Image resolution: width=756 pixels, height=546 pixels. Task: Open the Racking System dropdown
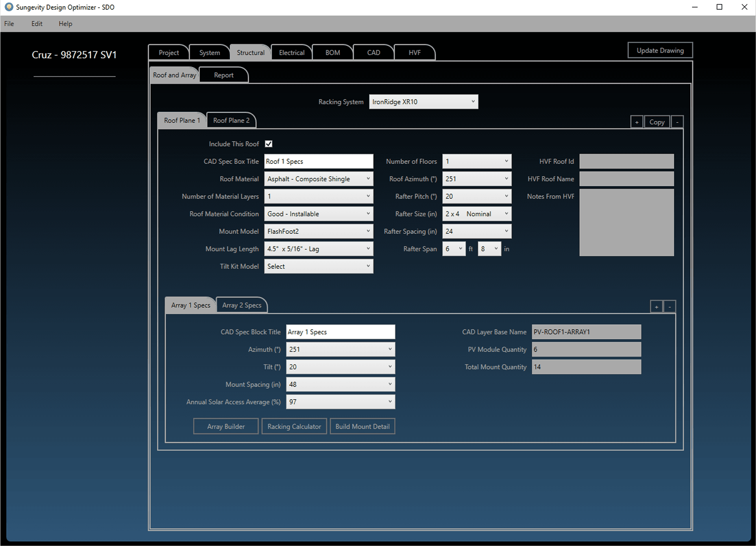(423, 102)
